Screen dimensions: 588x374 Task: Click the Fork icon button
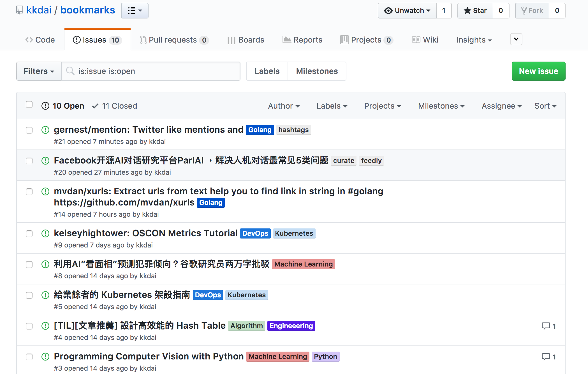[x=532, y=11]
